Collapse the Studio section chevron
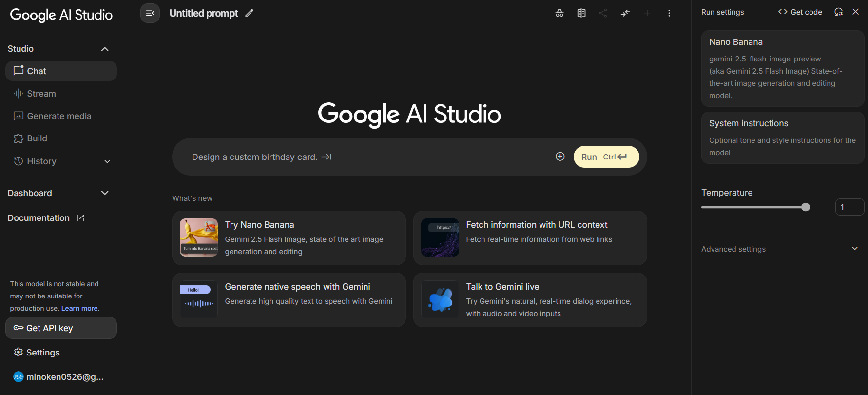The image size is (868, 395). pos(105,49)
